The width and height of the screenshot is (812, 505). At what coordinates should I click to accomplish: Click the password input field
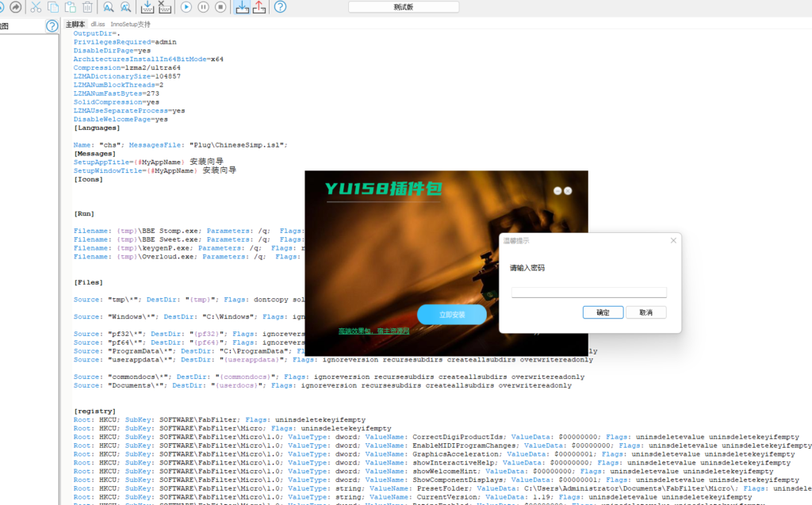click(588, 293)
